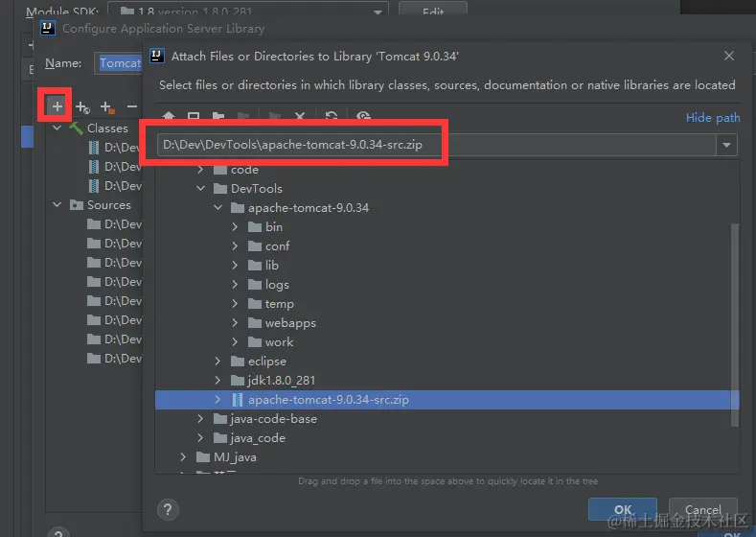Select the code folder label

click(244, 170)
